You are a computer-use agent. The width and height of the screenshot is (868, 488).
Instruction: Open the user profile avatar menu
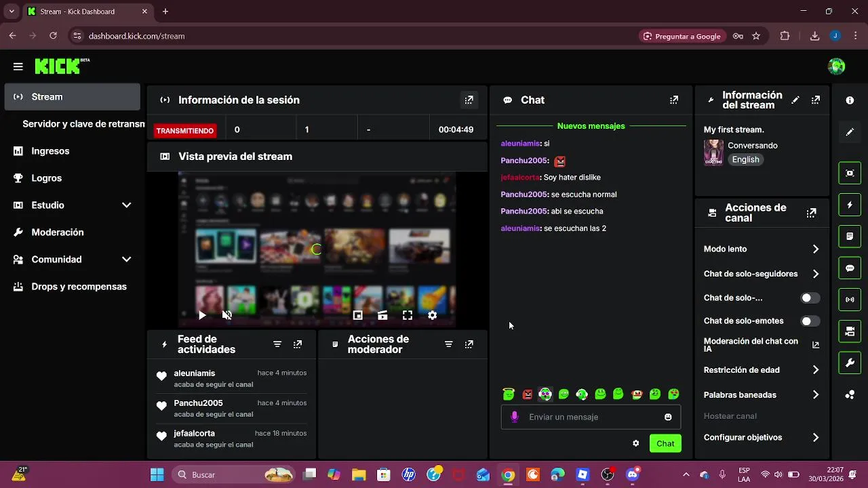click(836, 66)
